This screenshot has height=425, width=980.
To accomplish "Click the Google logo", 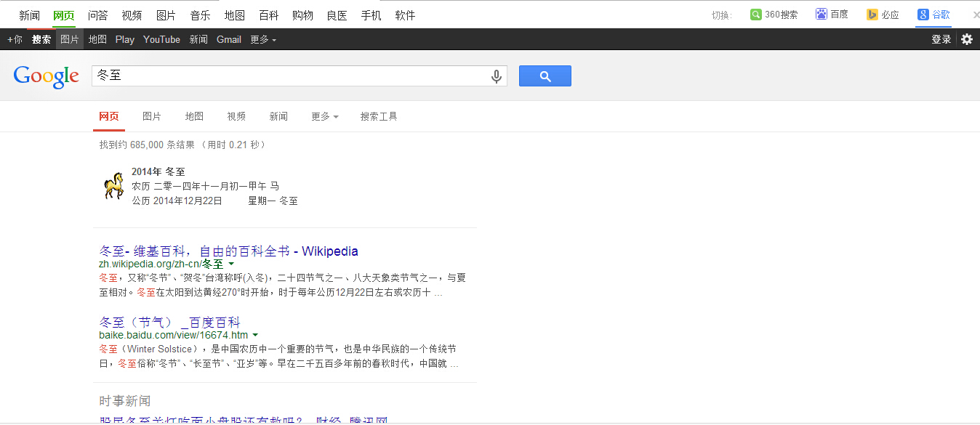I will [x=46, y=76].
